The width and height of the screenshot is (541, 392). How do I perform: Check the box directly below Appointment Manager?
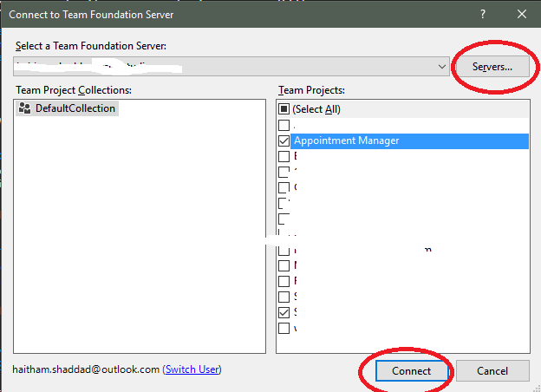[284, 156]
